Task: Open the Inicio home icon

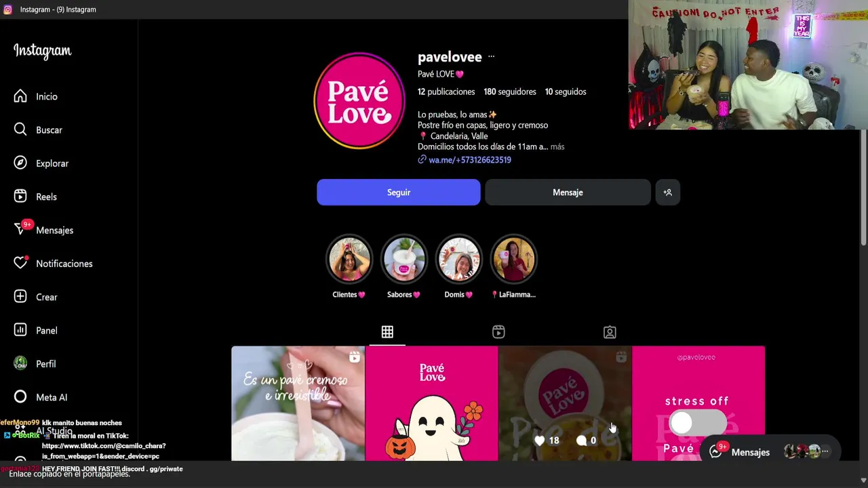Action: [x=20, y=96]
